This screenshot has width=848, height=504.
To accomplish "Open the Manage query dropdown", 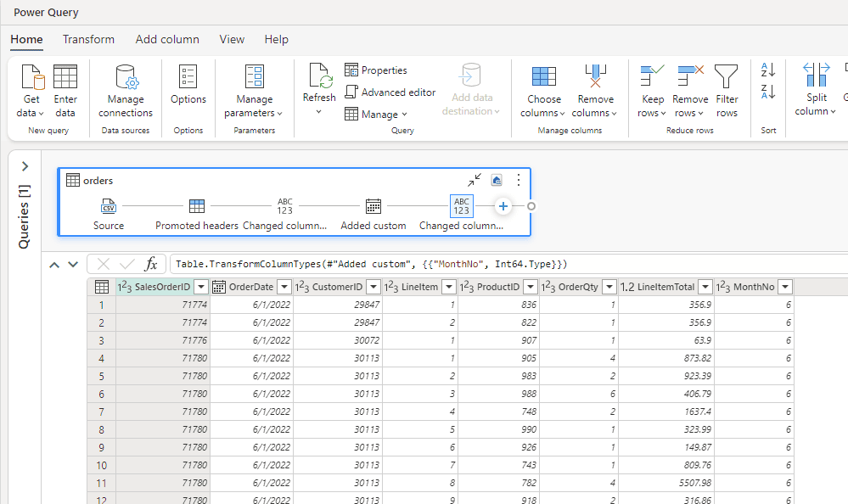I will pos(376,115).
